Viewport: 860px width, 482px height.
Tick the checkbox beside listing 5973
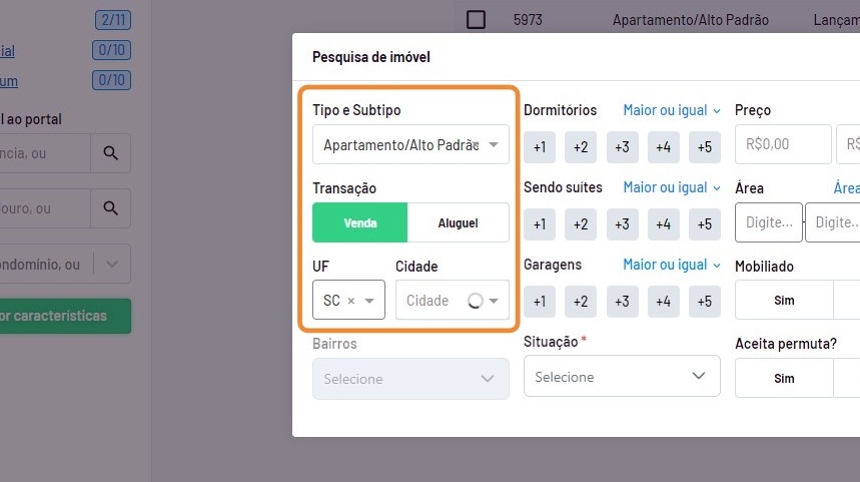coord(476,19)
